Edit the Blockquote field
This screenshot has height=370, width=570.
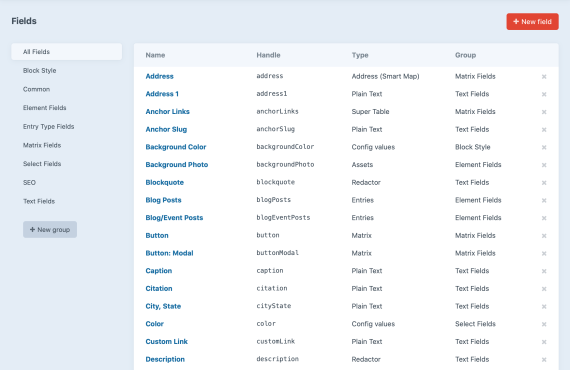[x=164, y=182]
